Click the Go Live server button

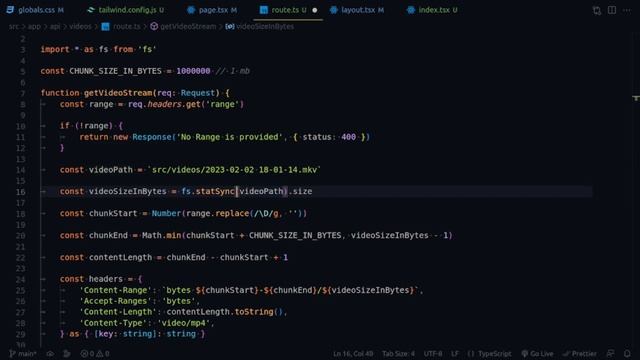click(x=537, y=354)
